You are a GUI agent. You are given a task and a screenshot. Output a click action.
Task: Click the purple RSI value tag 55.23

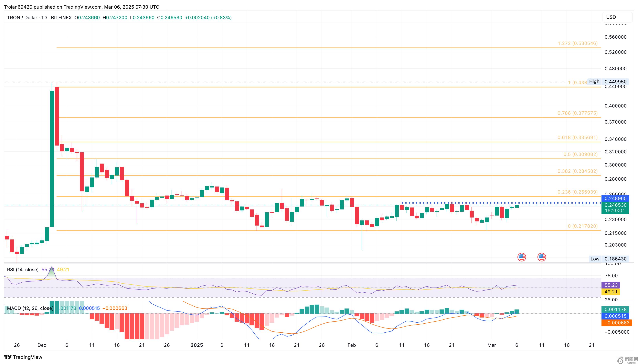click(x=611, y=285)
